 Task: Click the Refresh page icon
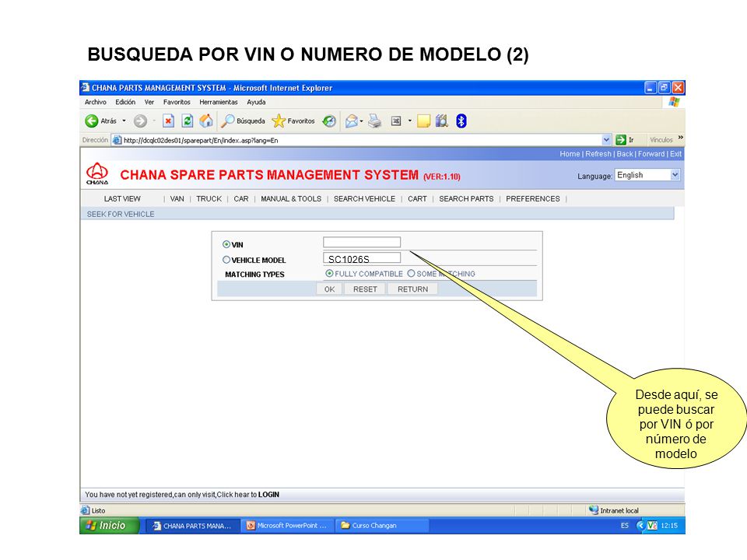(188, 121)
